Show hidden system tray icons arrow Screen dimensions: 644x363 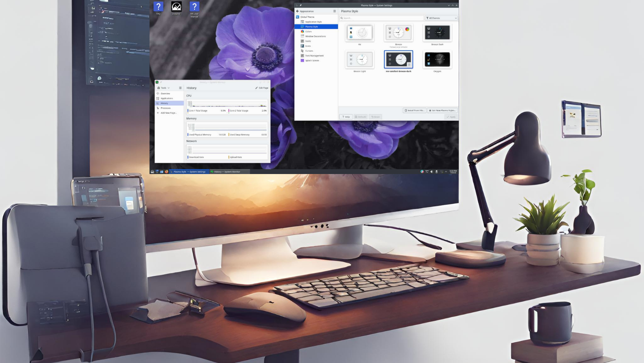(446, 172)
